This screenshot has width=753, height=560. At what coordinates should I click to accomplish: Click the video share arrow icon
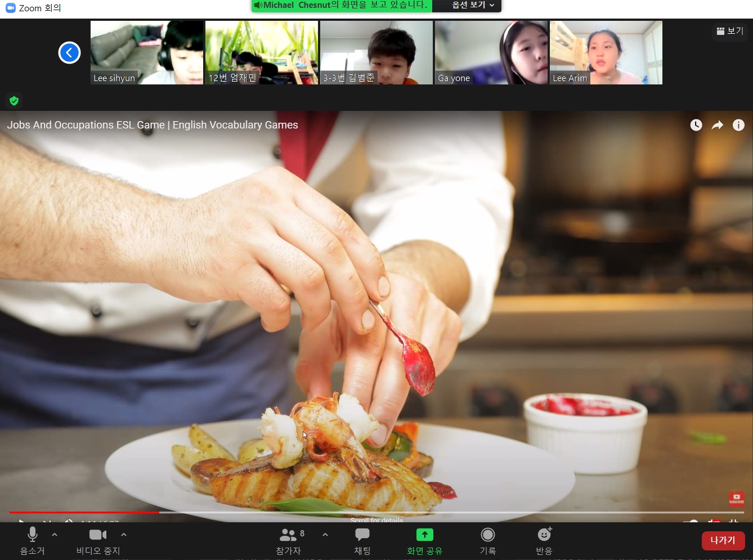717,125
